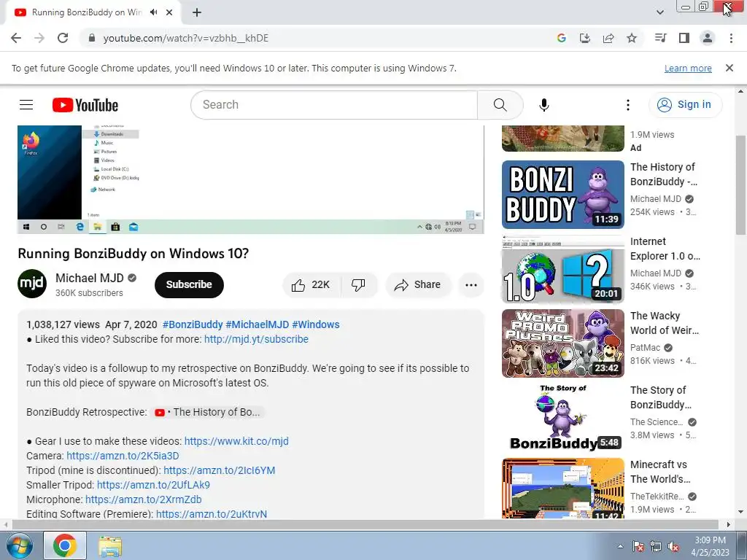Screen dimensions: 747x560
Task: Open Minecraft vs The World's video title
Action: pos(660,472)
